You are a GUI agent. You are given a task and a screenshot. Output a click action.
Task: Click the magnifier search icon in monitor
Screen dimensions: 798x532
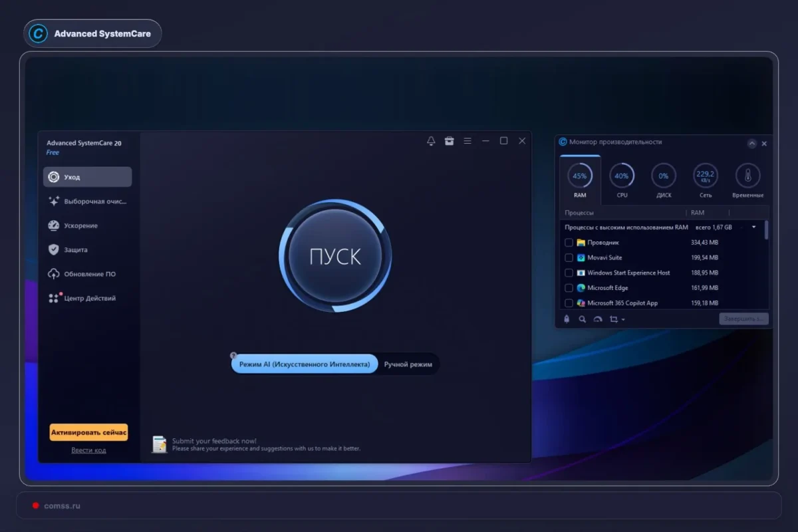582,319
